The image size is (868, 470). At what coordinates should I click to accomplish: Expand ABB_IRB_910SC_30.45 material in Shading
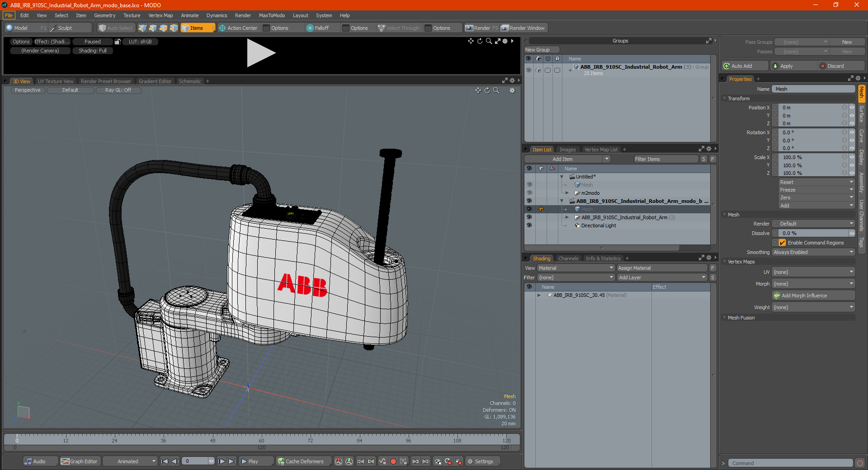click(x=539, y=295)
